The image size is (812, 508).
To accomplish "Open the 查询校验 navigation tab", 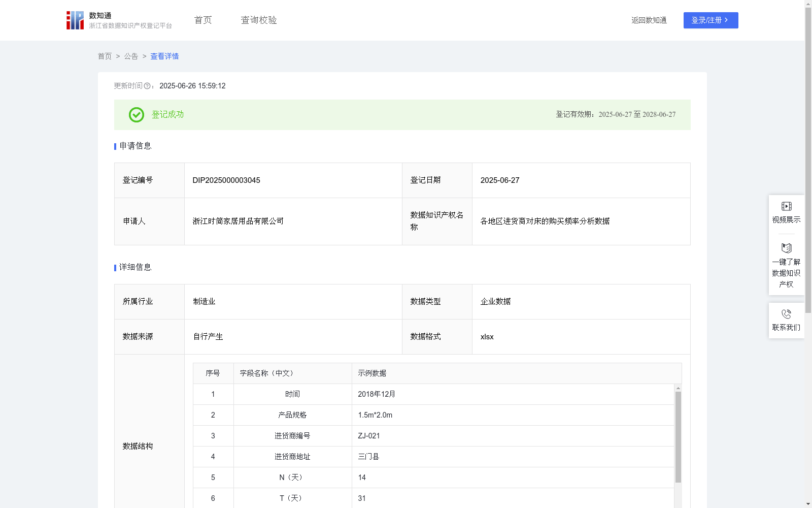I will click(x=259, y=20).
